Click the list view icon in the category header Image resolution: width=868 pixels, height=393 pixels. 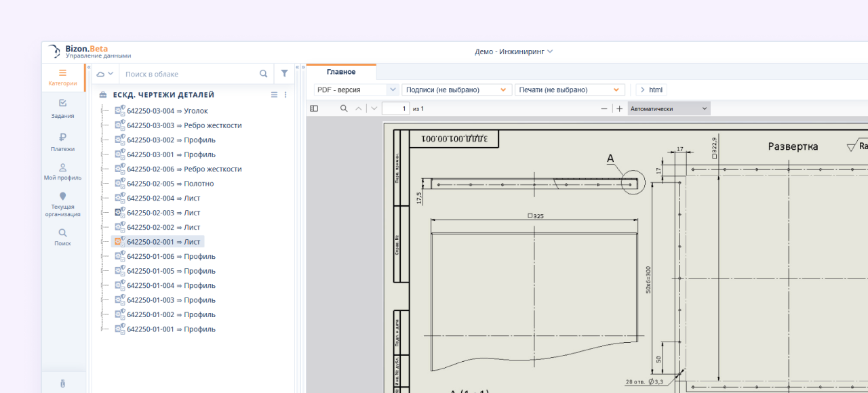tap(274, 95)
